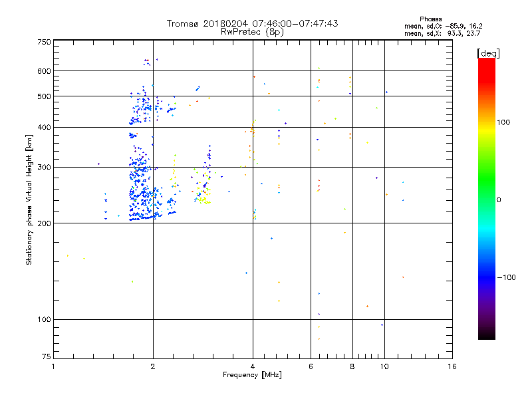Click the 'mean, sd,X: 93.3, 23.7' line

[x=442, y=33]
